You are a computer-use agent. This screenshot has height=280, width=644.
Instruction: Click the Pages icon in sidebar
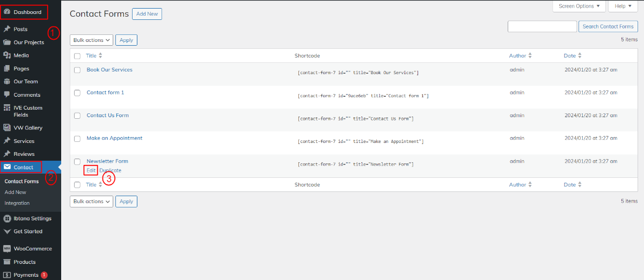(7, 69)
